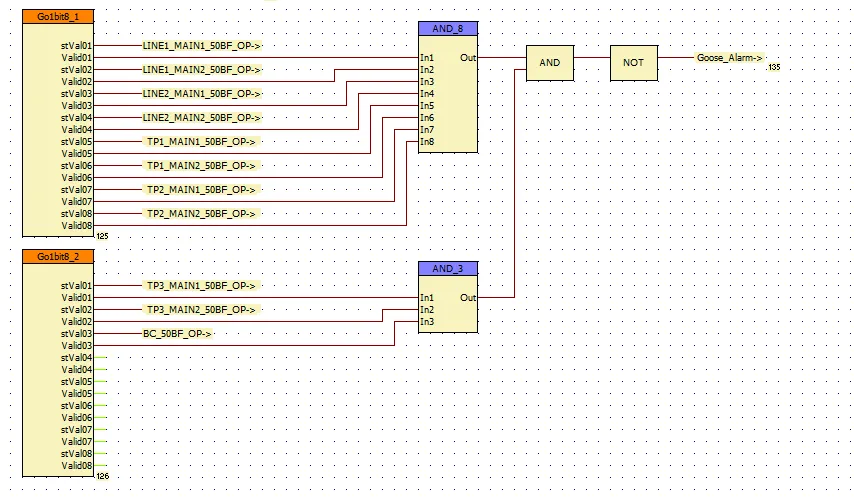The height and width of the screenshot is (498, 860).
Task: Click unconnected Valid06 on Go1bit8_2
Action: point(77,418)
